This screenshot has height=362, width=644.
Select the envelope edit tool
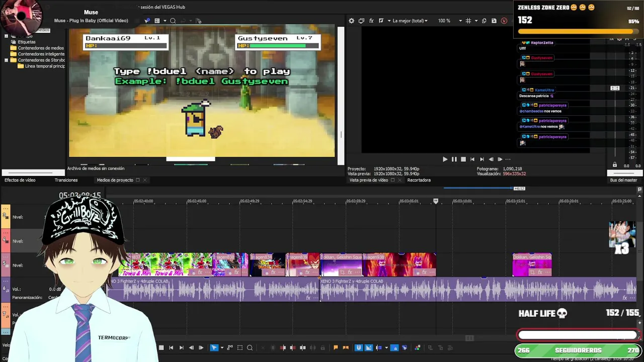pos(230,347)
